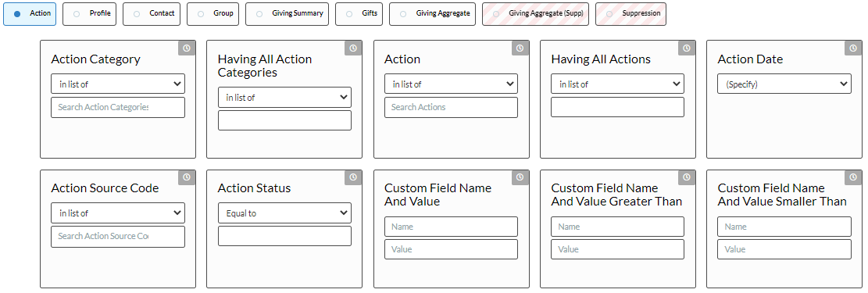The width and height of the screenshot is (868, 293).
Task: Select the Gifts radio option
Action: 359,14
